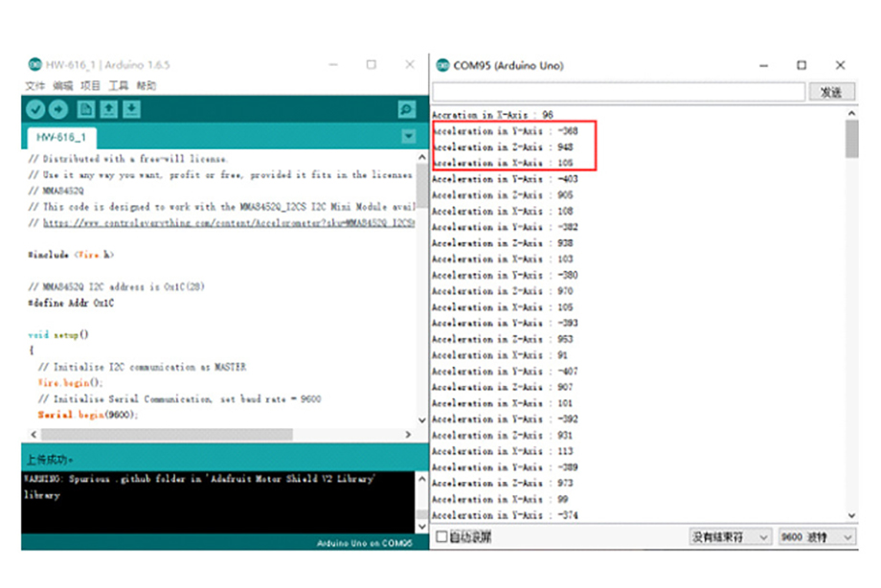Click serial line 'X-Axis : 113'
The image size is (881, 588).
click(x=503, y=451)
